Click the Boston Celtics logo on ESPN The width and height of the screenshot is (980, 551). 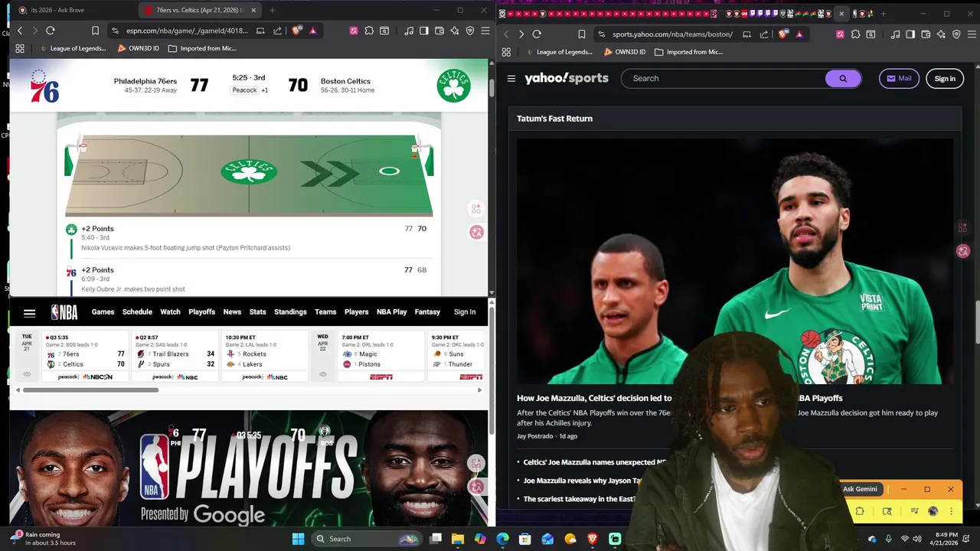coord(453,86)
